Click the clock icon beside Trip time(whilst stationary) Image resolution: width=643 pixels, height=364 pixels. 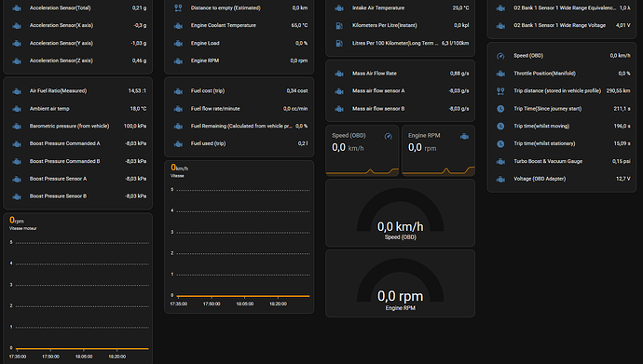pyautogui.click(x=500, y=143)
